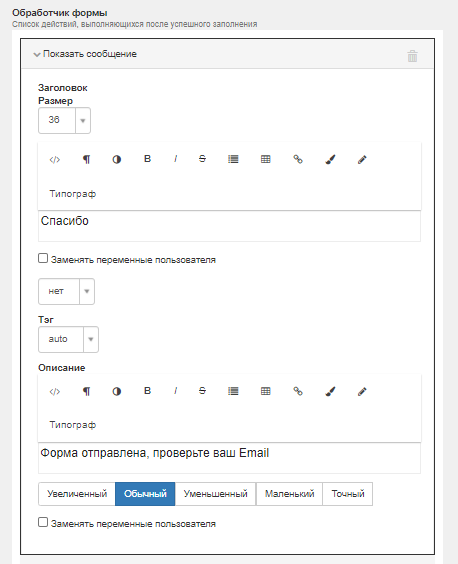Click Типограф in the Заголовок editor
This screenshot has height=564, width=458.
point(73,194)
